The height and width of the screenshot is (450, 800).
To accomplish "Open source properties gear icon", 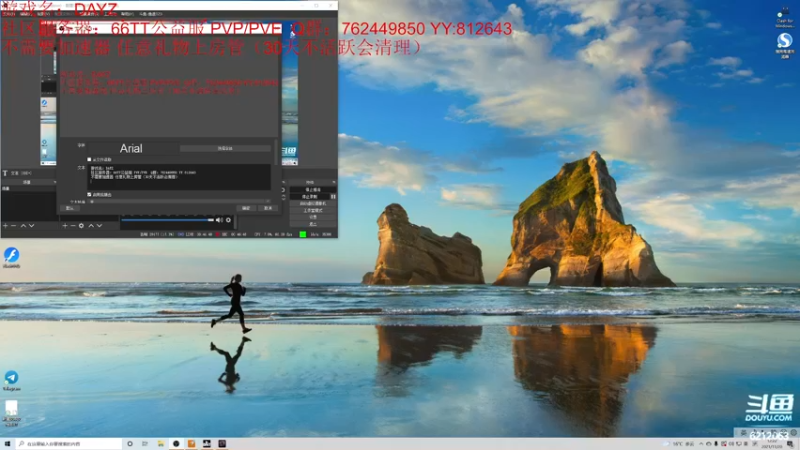I will (x=81, y=226).
